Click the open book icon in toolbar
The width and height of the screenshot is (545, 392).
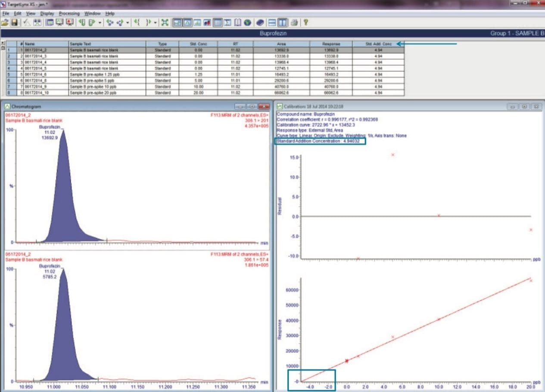[x=238, y=22]
